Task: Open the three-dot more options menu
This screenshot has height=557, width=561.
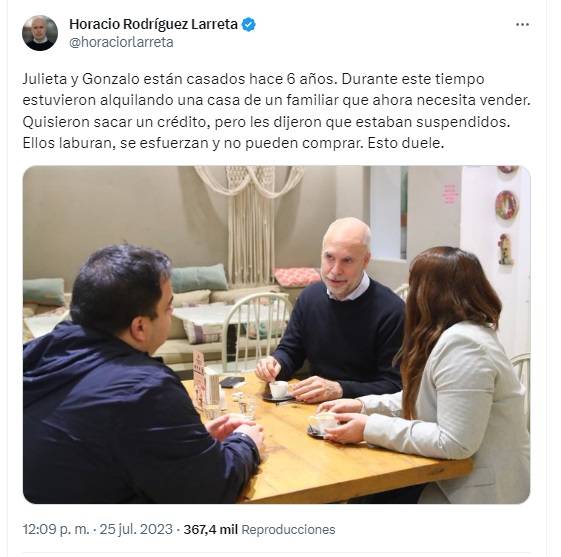Action: 522,25
